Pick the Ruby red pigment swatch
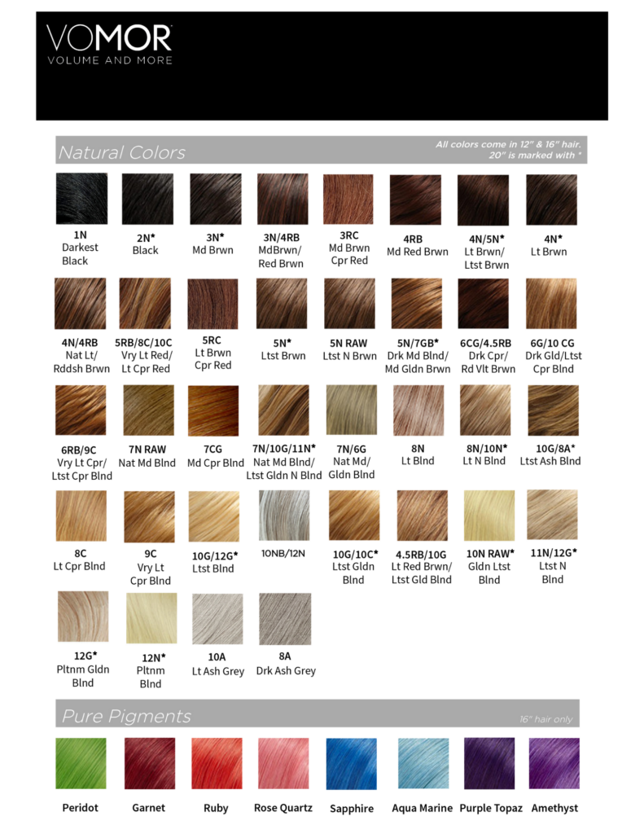The height and width of the screenshot is (834, 644). pyautogui.click(x=217, y=763)
